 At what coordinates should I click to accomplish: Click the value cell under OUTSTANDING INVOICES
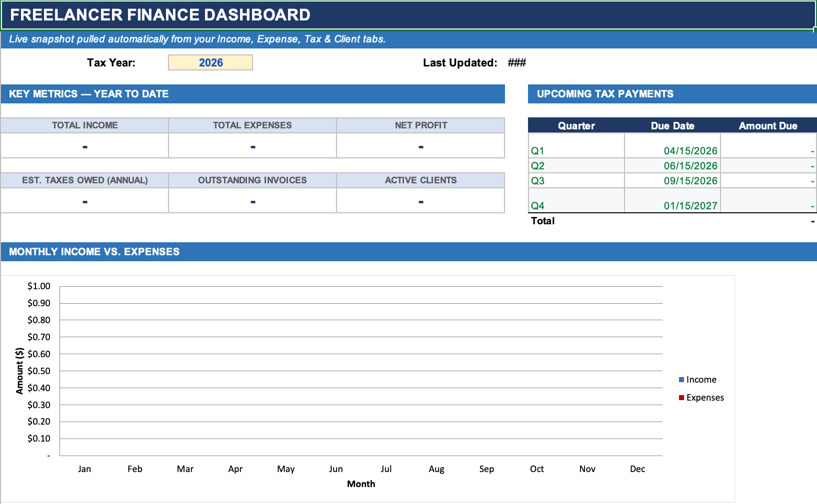[252, 201]
